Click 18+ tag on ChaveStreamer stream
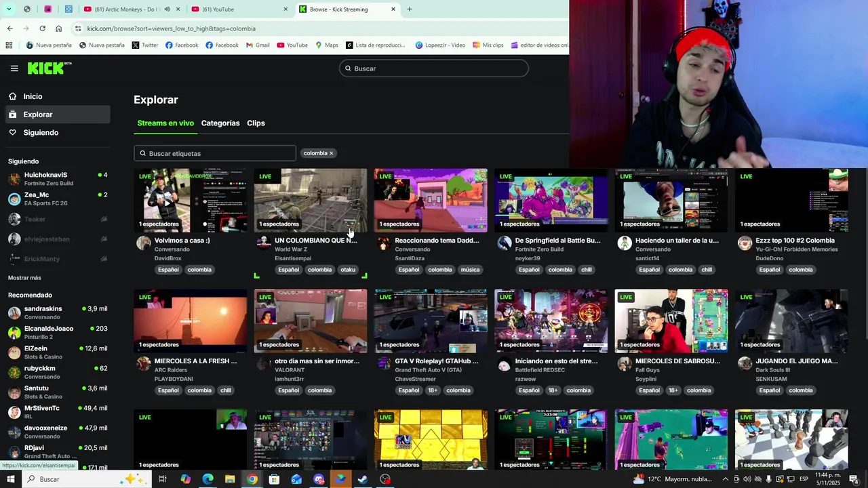 [x=433, y=390]
